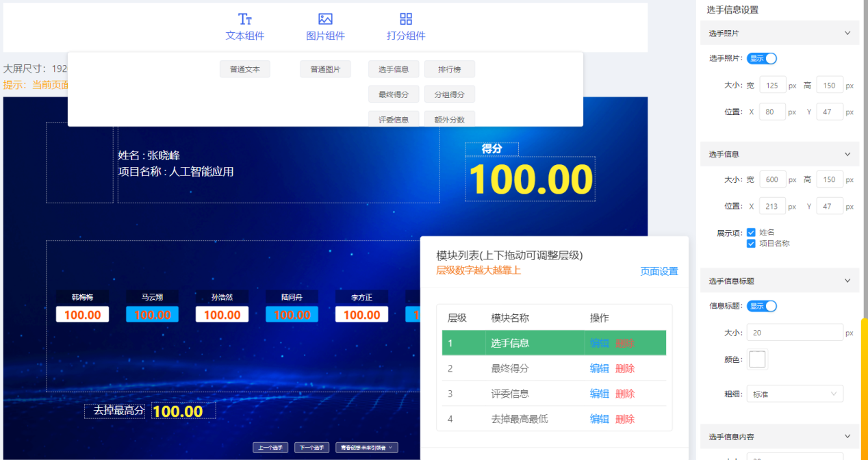Click the 下一个选手 button
Image resolution: width=868 pixels, height=460 pixels.
click(x=311, y=448)
